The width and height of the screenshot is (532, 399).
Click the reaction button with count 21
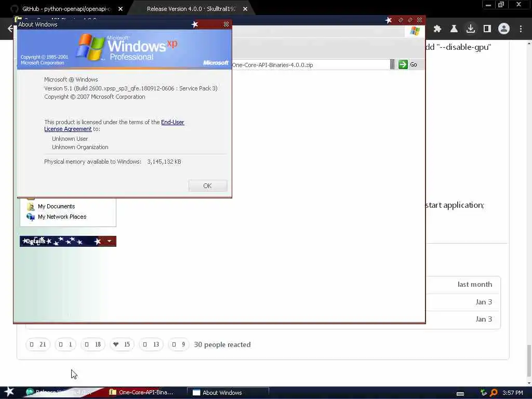click(37, 344)
